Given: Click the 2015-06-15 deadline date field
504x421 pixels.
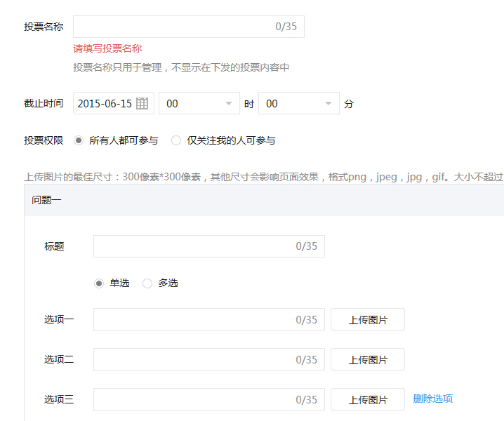Looking at the screenshot, I should pos(105,103).
